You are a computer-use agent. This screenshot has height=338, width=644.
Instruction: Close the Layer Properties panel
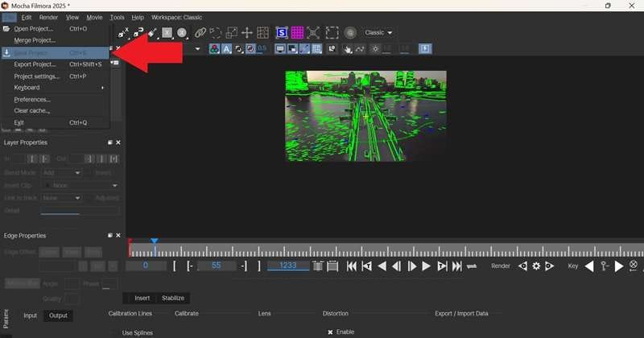[118, 142]
